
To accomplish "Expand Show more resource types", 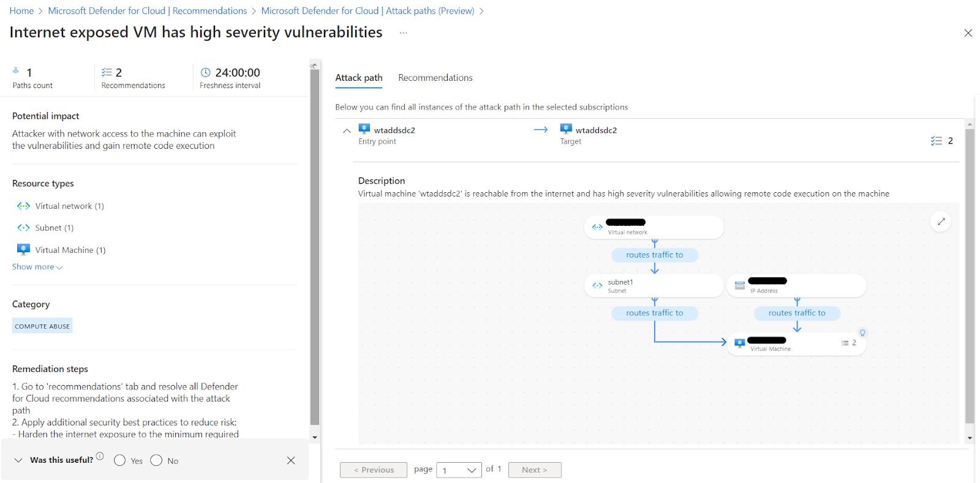I will [37, 267].
